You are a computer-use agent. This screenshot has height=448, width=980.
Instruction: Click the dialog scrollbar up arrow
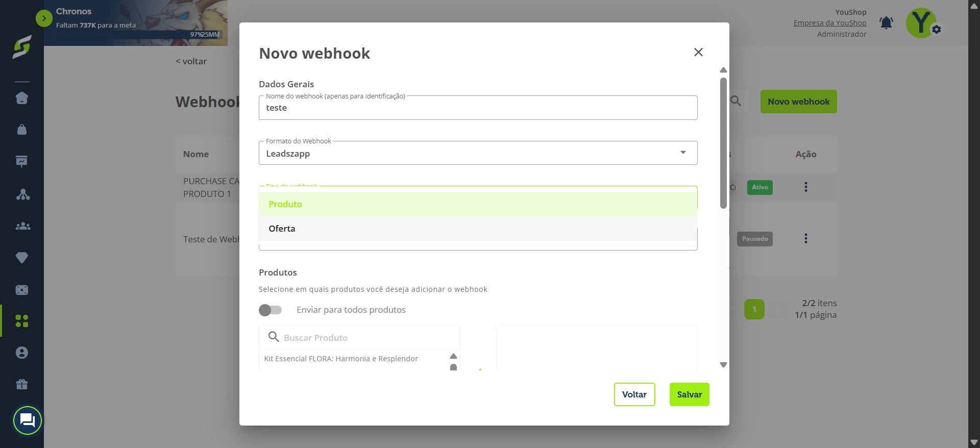[x=723, y=70]
